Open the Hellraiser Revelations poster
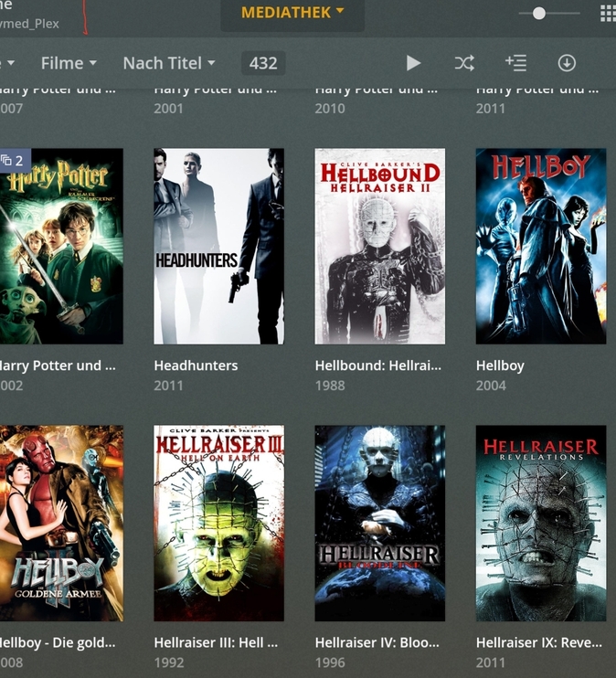616x678 pixels. click(x=541, y=524)
